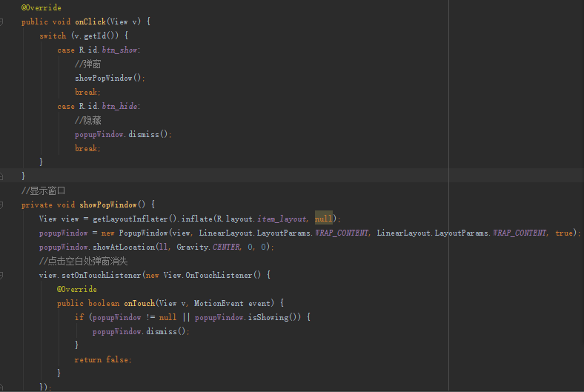Click the showPopWindow(); call under btn_show
Screen dimensions: 584x392
110,78
